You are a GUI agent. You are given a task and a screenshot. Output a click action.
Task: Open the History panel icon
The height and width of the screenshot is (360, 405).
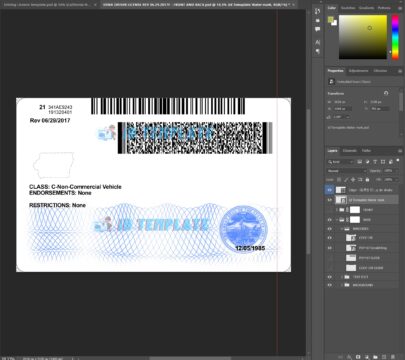click(x=317, y=11)
